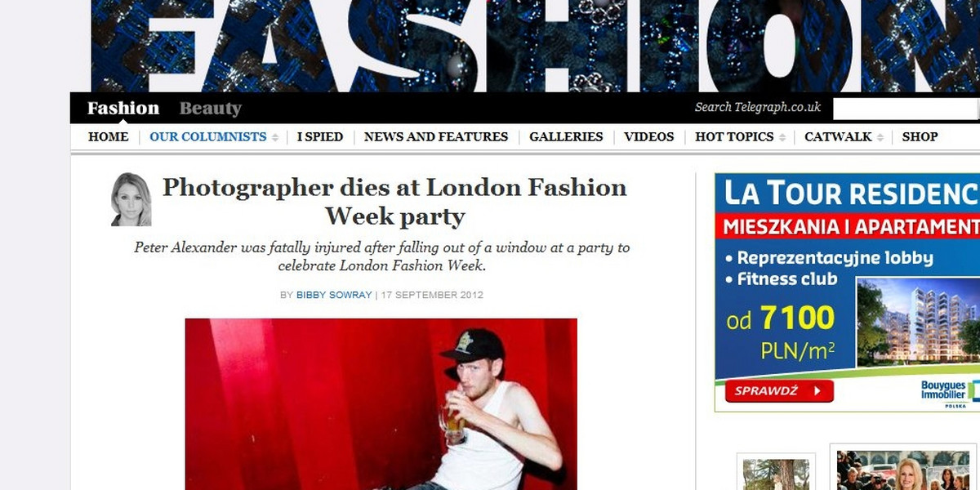
Task: Go to the Home menu item
Action: click(x=109, y=137)
